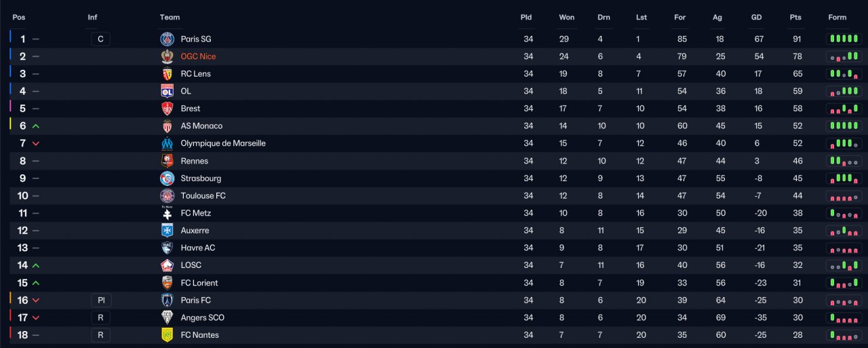Sort table by Pts column header
The width and height of the screenshot is (868, 348).
795,18
